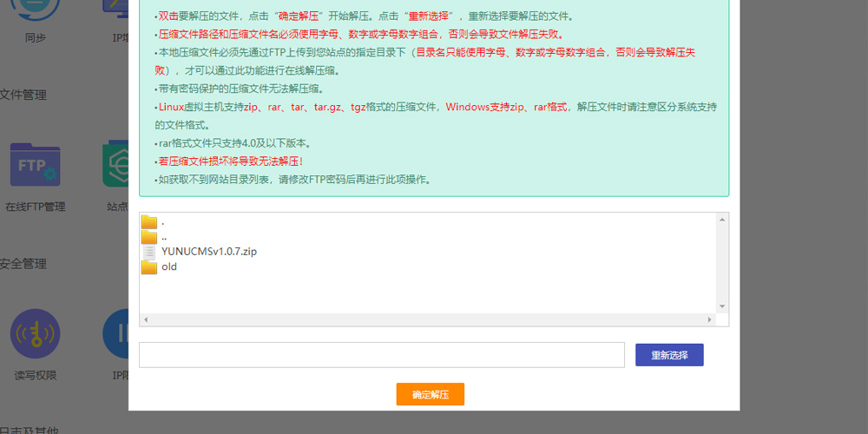Click the folder icon for old
The height and width of the screenshot is (434, 868).
tap(148, 266)
